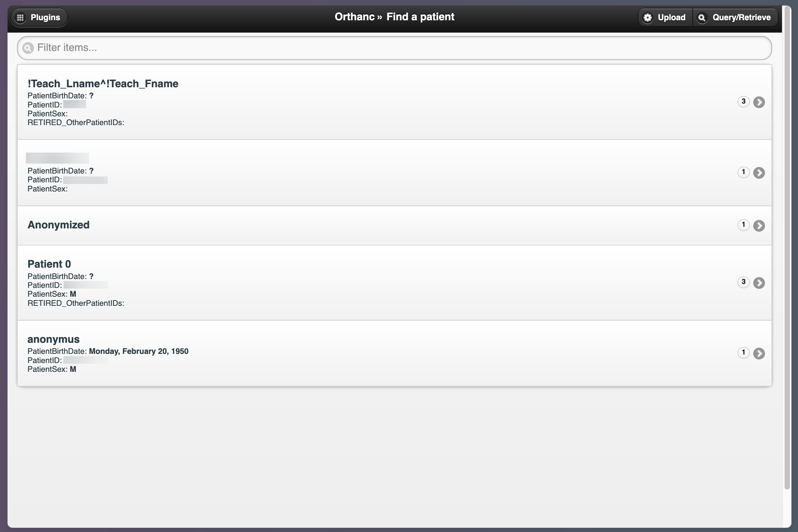Image resolution: width=798 pixels, height=532 pixels.
Task: Click the vertical scrollbar on right
Action: point(787,248)
